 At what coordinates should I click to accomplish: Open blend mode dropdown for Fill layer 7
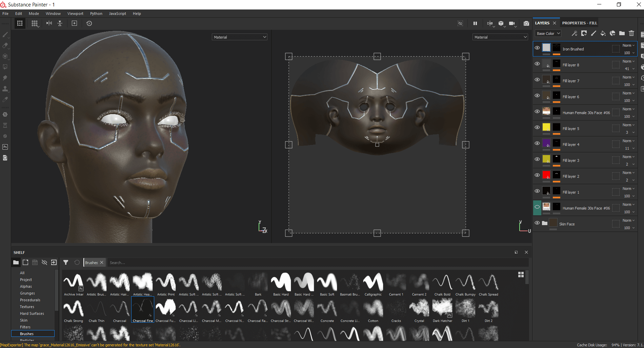(x=628, y=77)
